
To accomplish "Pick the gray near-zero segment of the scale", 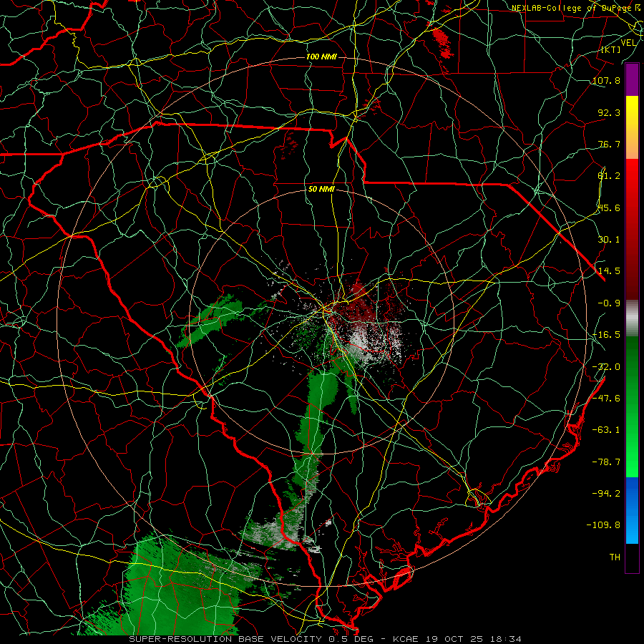I will (632, 318).
